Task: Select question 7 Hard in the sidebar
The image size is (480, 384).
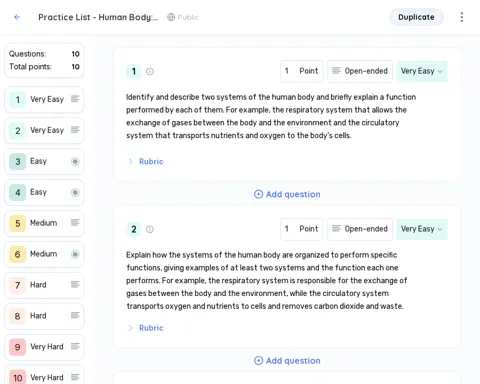Action: point(44,285)
